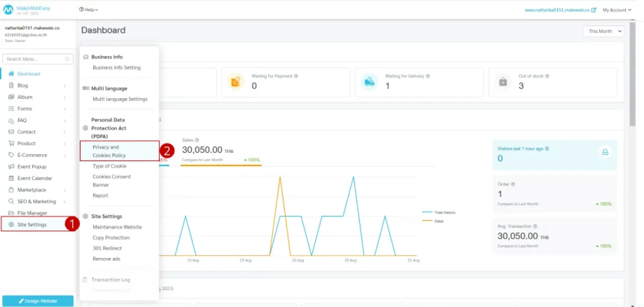Open the Help dropdown menu
This screenshot has height=307, width=644.
[x=89, y=10]
